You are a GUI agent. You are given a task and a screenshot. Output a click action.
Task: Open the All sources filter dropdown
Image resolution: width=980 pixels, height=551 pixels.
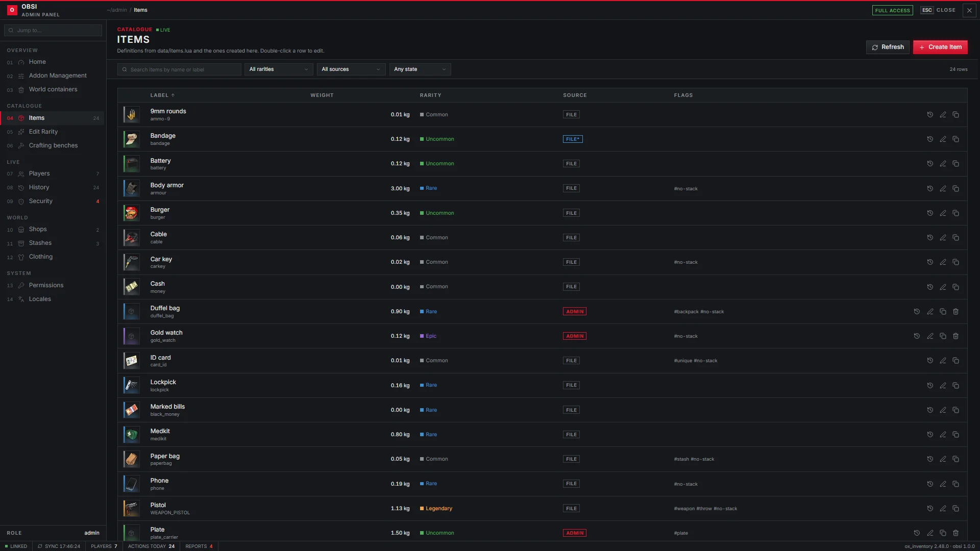[351, 69]
